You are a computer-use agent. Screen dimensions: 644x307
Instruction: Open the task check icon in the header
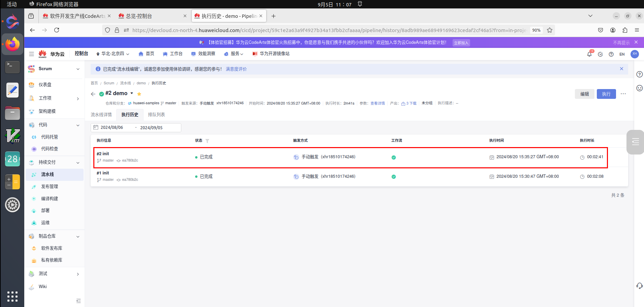pyautogui.click(x=600, y=54)
